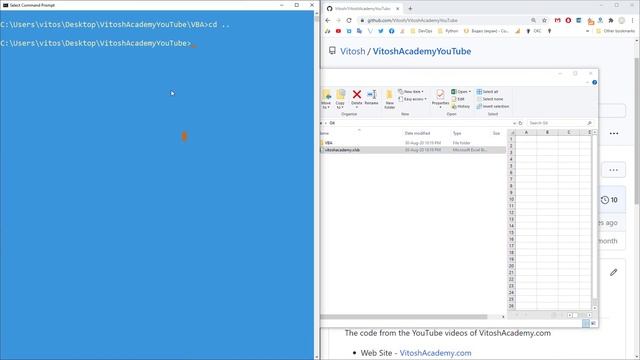Expand the bookmarks bar overflow chevron

(x=587, y=31)
